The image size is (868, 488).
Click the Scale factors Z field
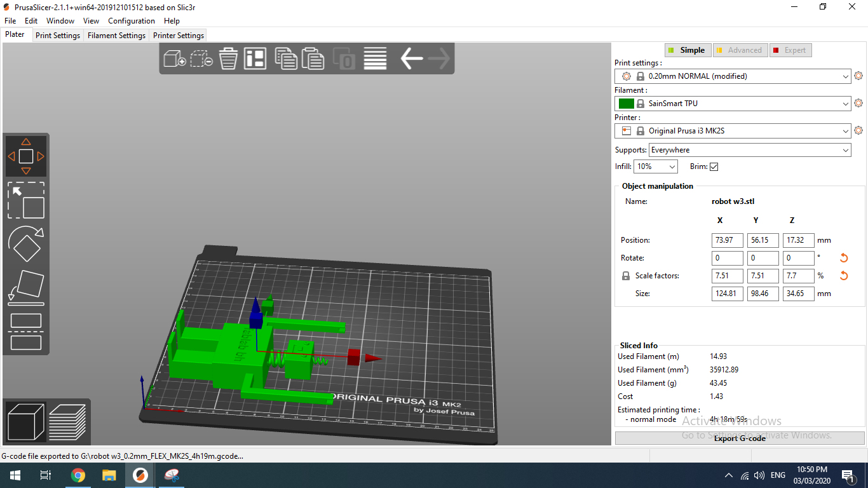(799, 276)
